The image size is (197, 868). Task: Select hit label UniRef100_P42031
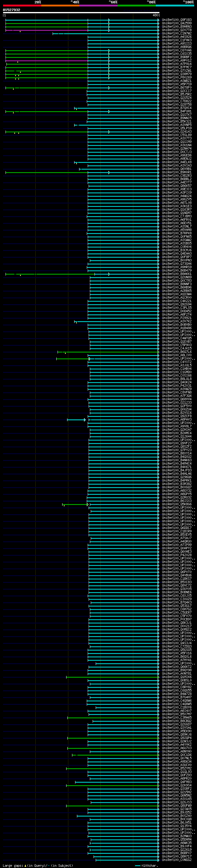177,386
